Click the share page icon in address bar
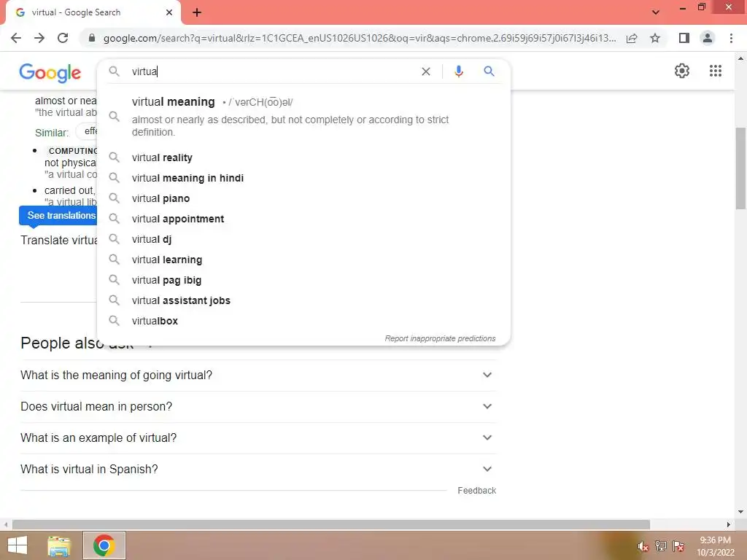This screenshot has height=560, width=747. (632, 38)
